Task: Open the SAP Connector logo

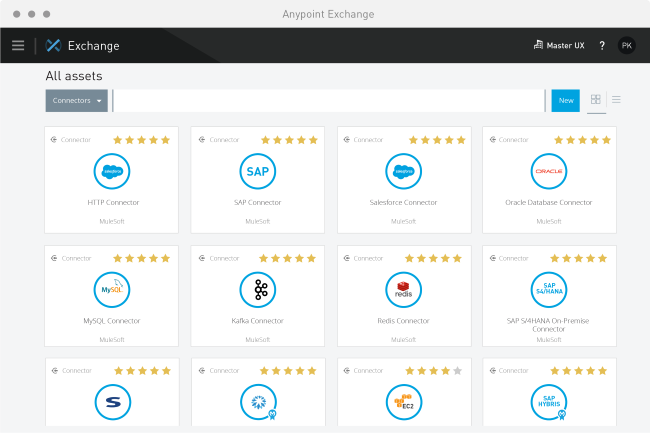Action: (257, 171)
